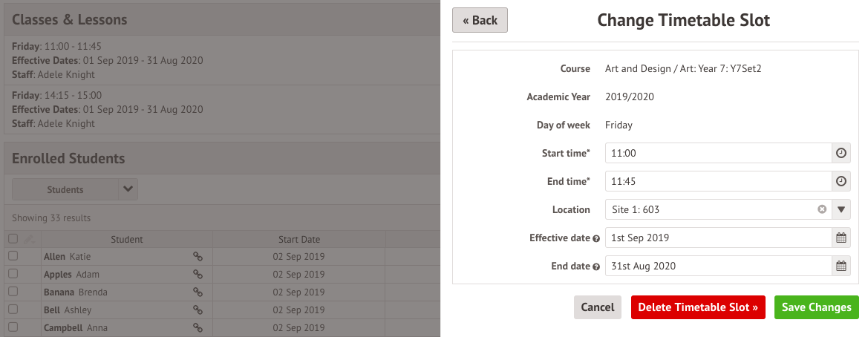Click the Save Changes button

(x=816, y=307)
